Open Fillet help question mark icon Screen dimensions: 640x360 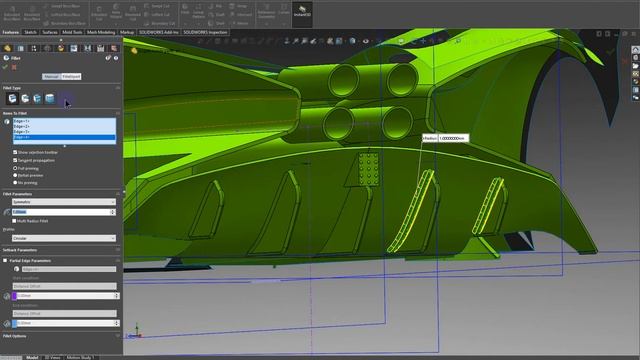[116, 58]
